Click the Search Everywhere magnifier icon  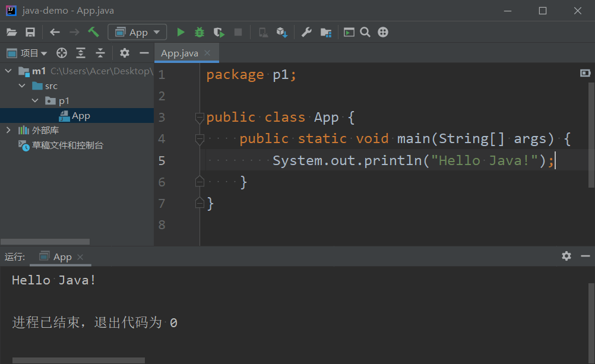365,32
